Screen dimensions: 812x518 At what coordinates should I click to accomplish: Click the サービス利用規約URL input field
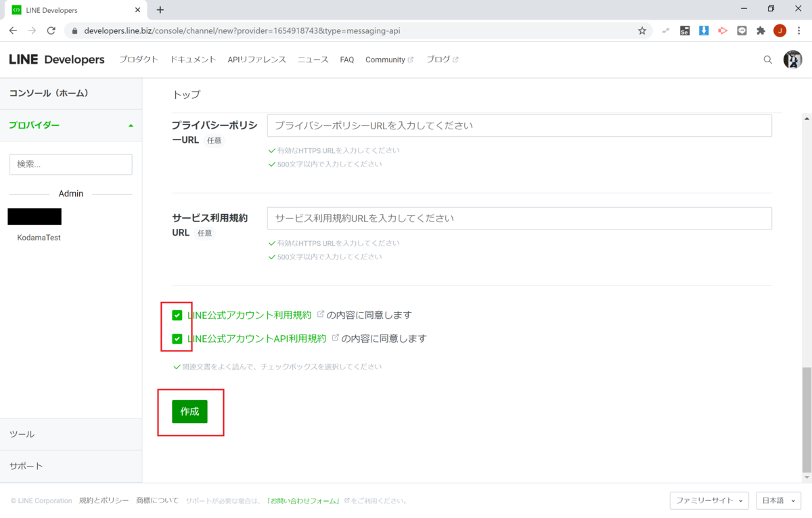pyautogui.click(x=519, y=218)
